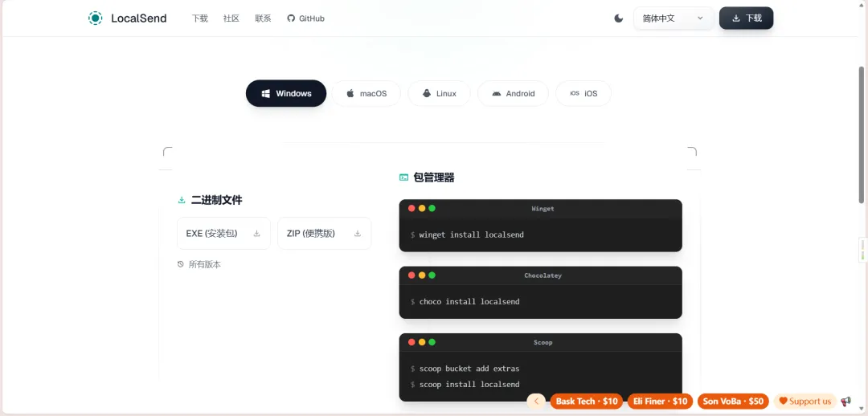Image resolution: width=868 pixels, height=416 pixels.
Task: Click green dot in Scoop terminal
Action: [x=432, y=342]
